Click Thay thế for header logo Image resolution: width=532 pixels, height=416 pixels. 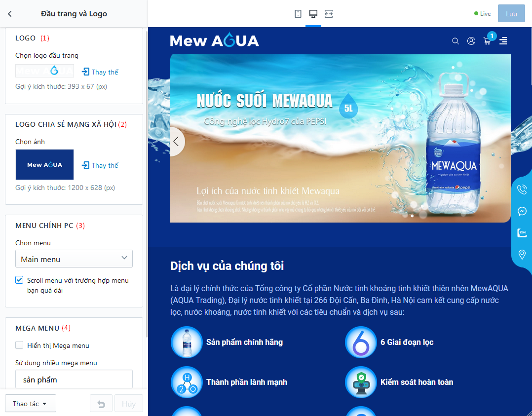pos(100,72)
